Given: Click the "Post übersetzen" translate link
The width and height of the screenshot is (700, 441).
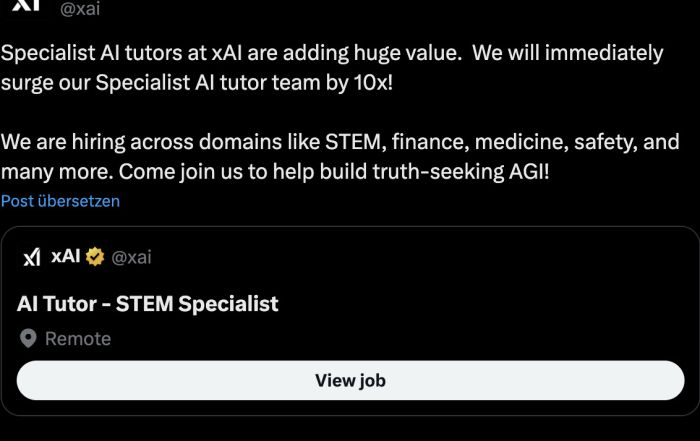Looking at the screenshot, I should [x=60, y=201].
